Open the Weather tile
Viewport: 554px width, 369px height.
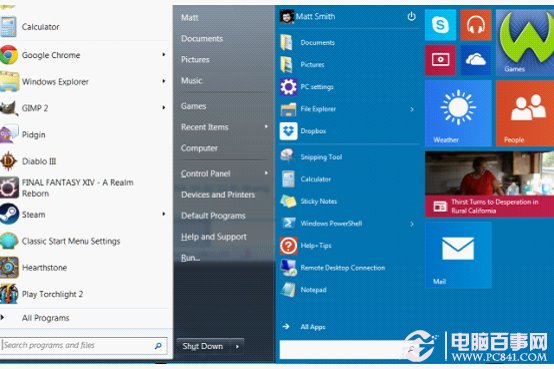tap(458, 113)
